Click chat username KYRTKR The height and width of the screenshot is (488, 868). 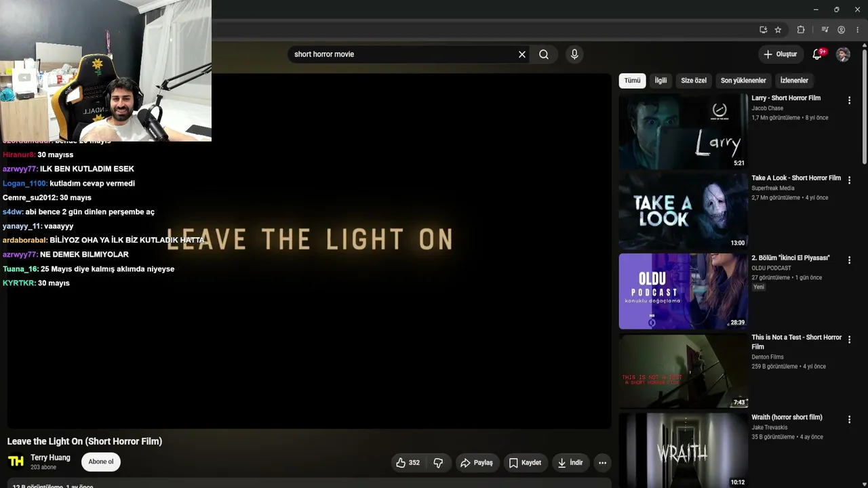(x=19, y=283)
